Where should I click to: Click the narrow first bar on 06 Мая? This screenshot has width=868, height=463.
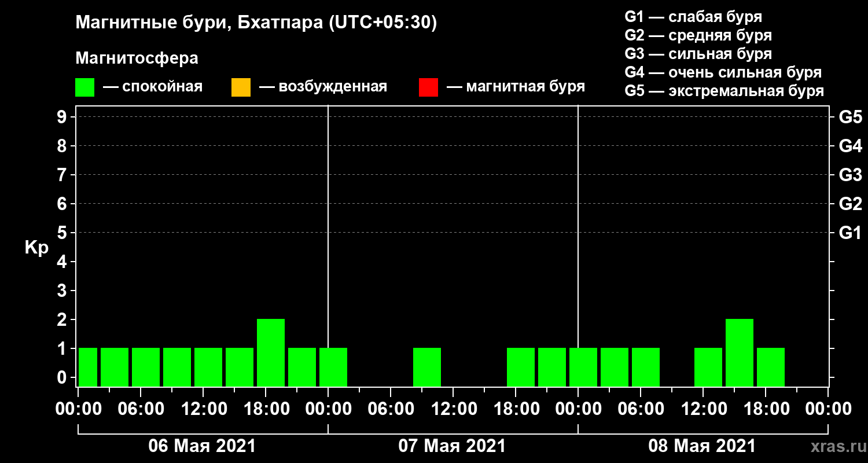tap(88, 367)
